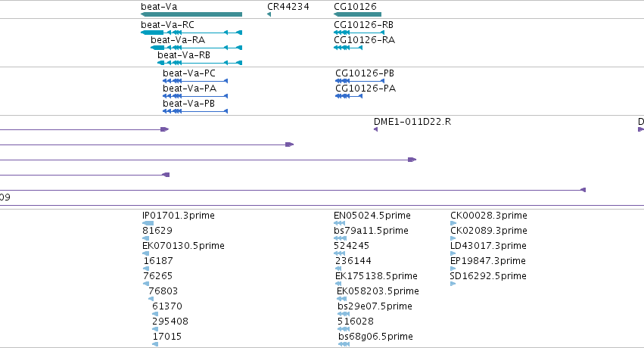Click the 236144 feature label
Screen dimensions: 644x348
coord(353,261)
